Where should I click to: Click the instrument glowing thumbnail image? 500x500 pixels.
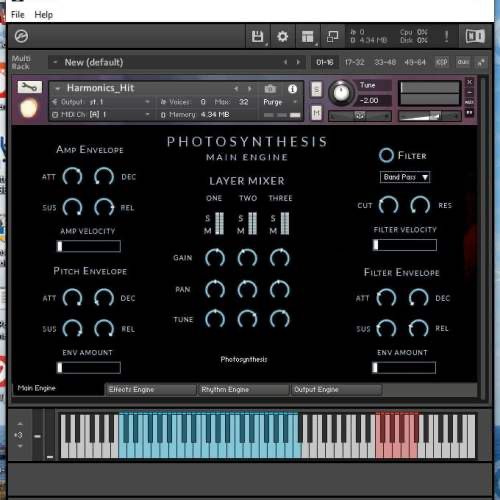click(29, 109)
